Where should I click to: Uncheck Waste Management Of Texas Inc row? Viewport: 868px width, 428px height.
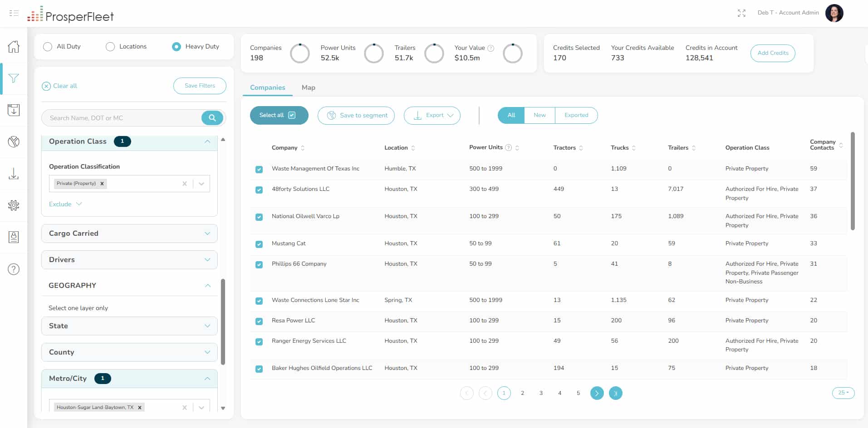click(259, 170)
